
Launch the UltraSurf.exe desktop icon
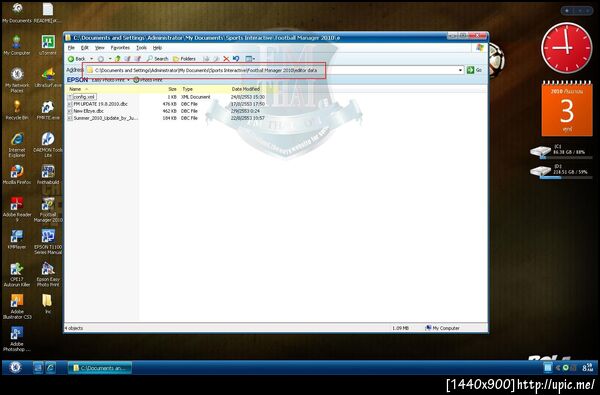point(48,77)
